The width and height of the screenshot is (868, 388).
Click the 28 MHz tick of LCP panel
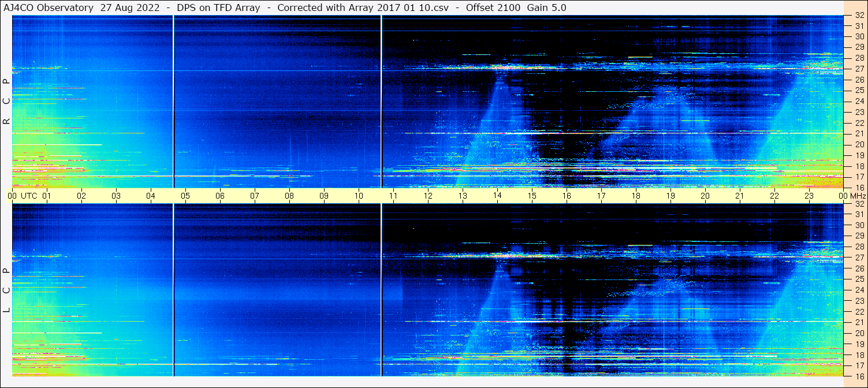click(x=859, y=247)
